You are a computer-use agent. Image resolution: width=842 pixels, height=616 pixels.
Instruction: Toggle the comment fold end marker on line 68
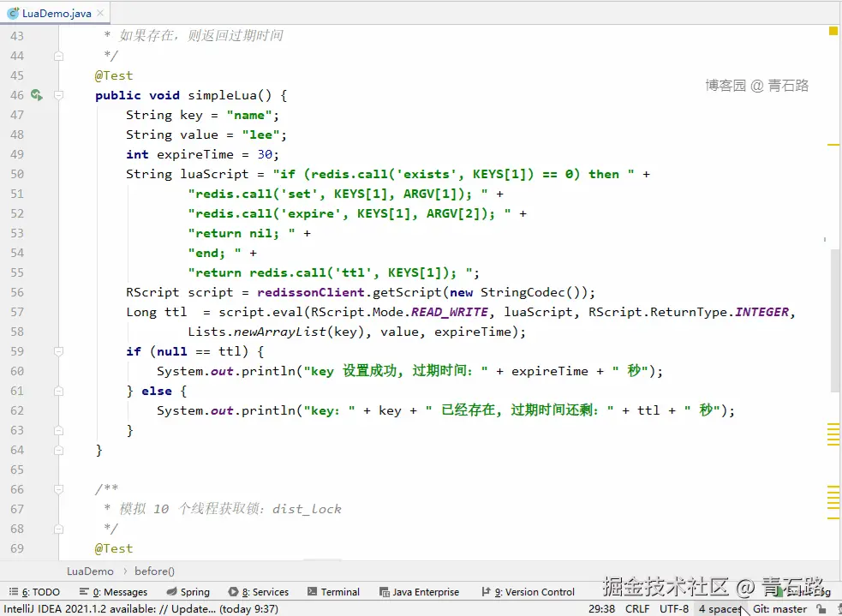pyautogui.click(x=58, y=529)
